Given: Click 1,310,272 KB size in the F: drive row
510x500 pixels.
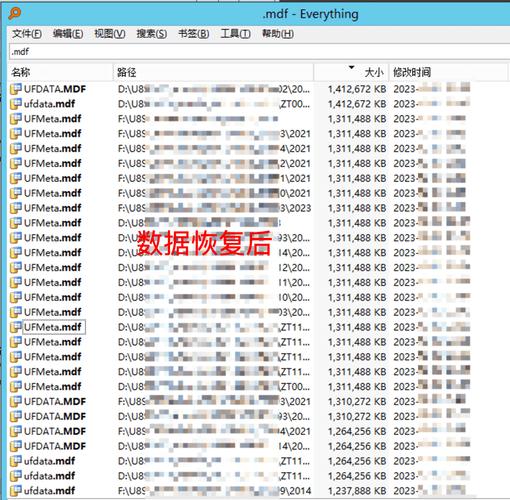Looking at the screenshot, I should (x=357, y=401).
